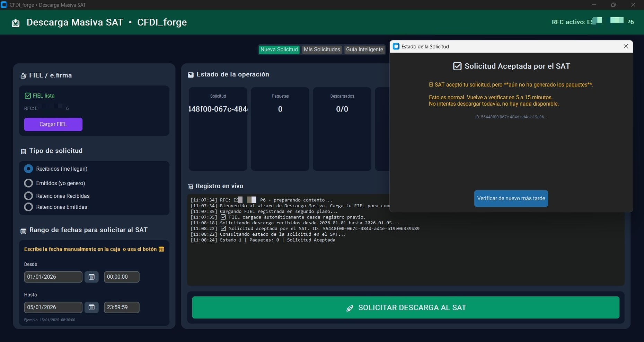
Task: Minimize the CFDI_forge window
Action: pyautogui.click(x=594, y=5)
